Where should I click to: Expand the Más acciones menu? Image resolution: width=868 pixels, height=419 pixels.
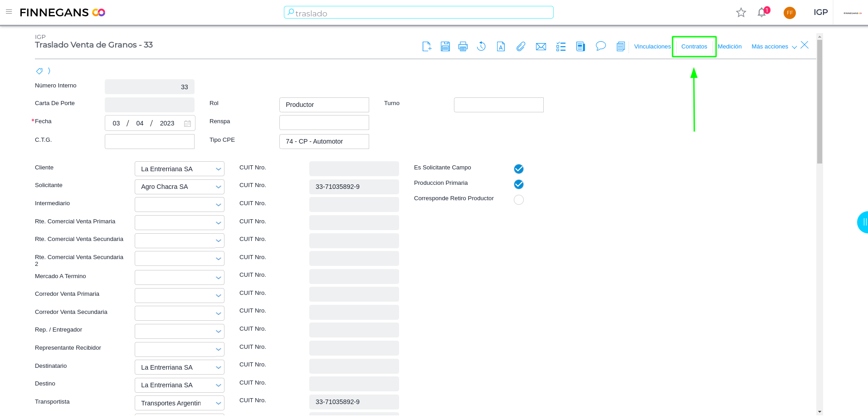(774, 47)
